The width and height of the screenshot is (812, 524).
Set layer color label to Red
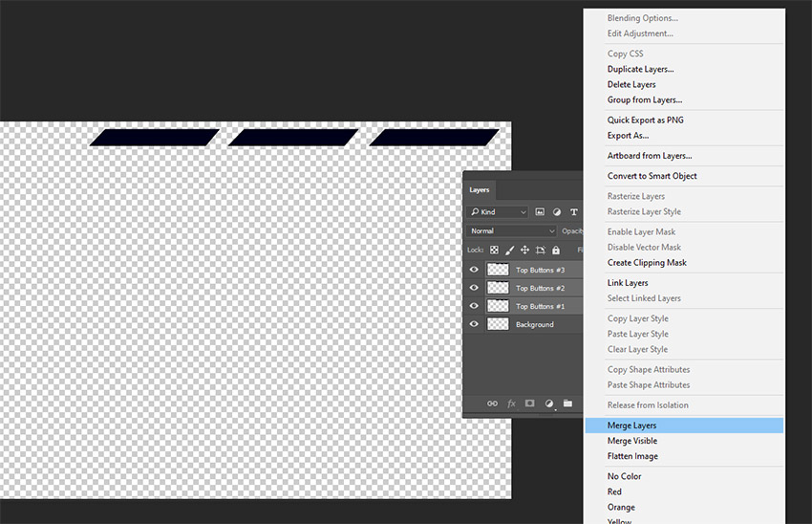[x=614, y=491]
